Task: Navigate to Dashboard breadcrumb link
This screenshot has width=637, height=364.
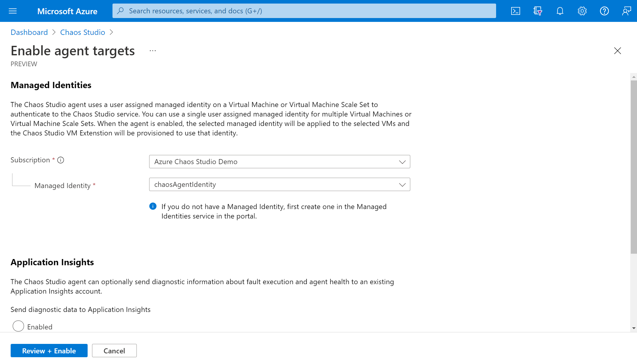Action: [29, 32]
